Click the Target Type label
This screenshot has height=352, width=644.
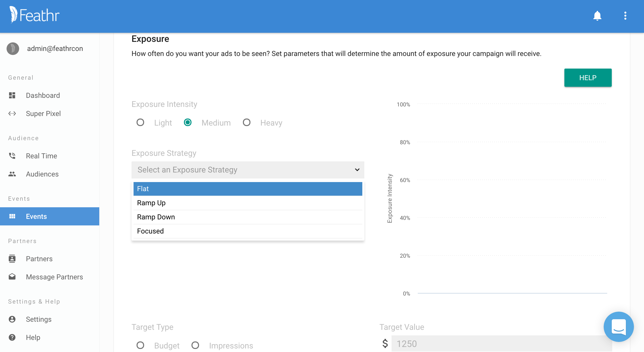[152, 327]
